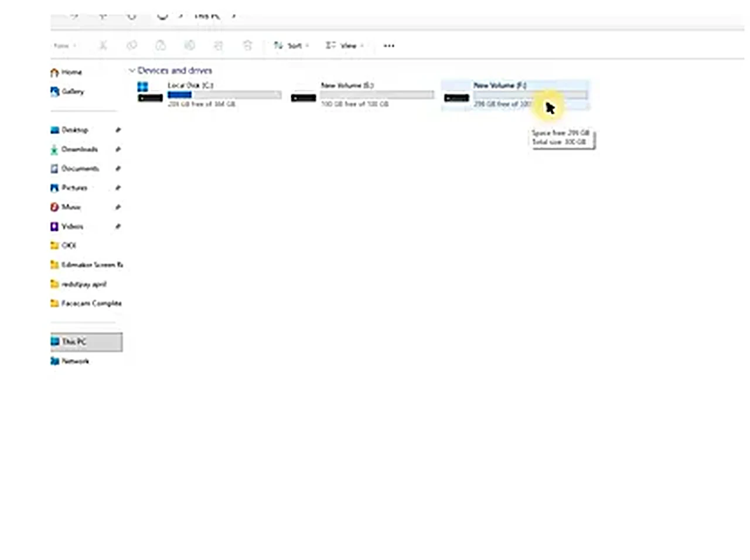Click the pin icon beside Downloads

118,149
